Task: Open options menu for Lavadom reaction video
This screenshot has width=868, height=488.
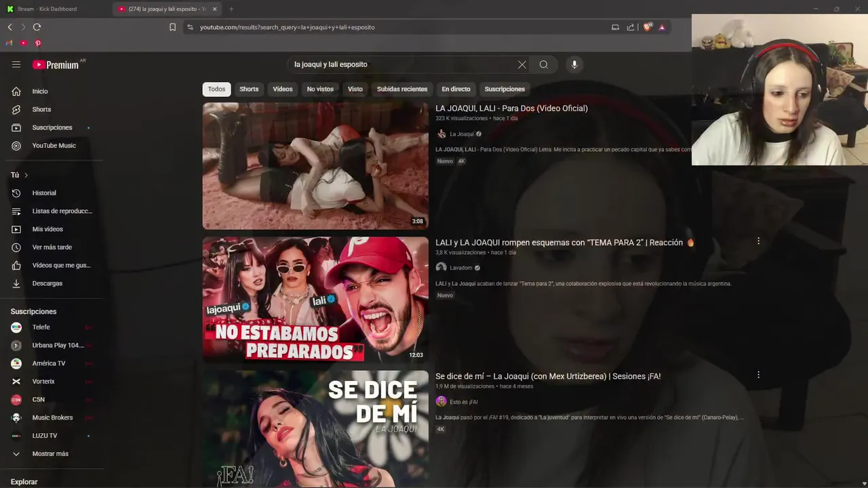Action: pyautogui.click(x=758, y=241)
